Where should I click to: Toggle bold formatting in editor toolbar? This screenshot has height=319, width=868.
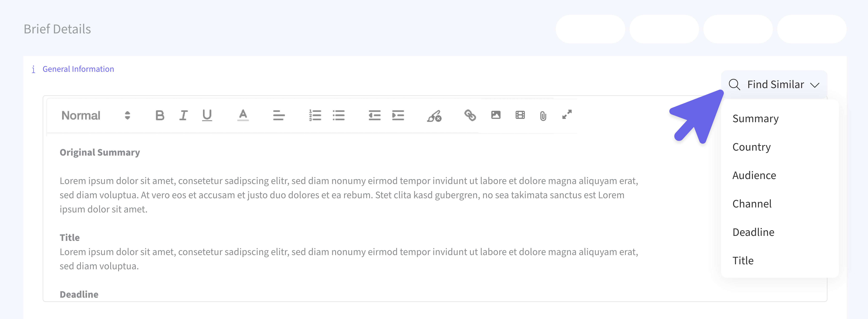[x=160, y=115]
